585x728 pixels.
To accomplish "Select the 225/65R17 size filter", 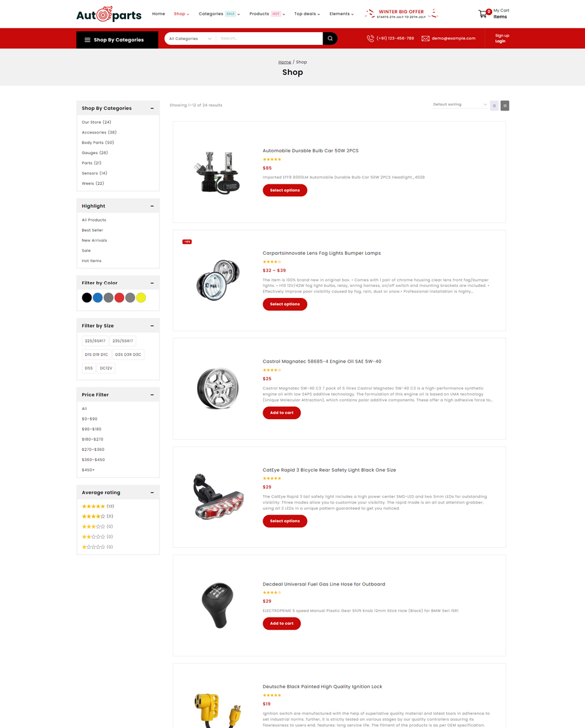I will 95,341.
